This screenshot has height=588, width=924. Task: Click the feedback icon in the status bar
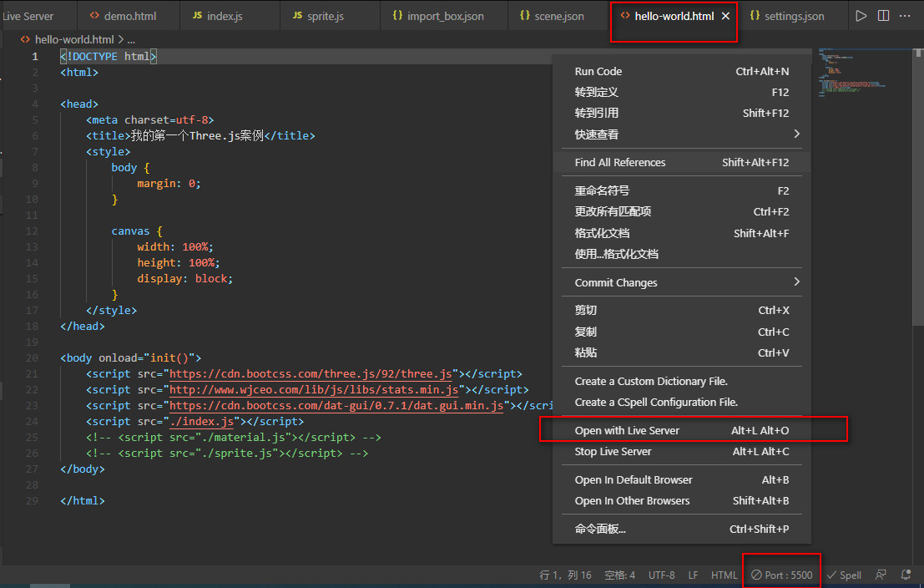click(x=880, y=575)
